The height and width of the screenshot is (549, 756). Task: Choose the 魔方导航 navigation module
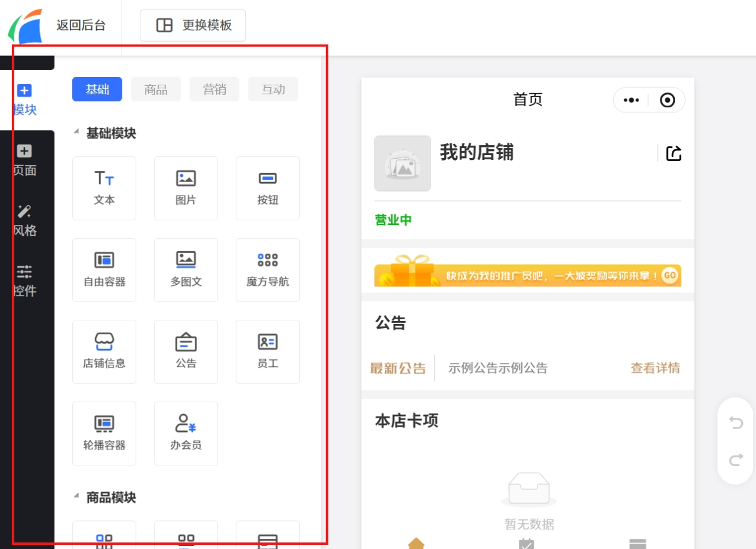[x=268, y=270]
